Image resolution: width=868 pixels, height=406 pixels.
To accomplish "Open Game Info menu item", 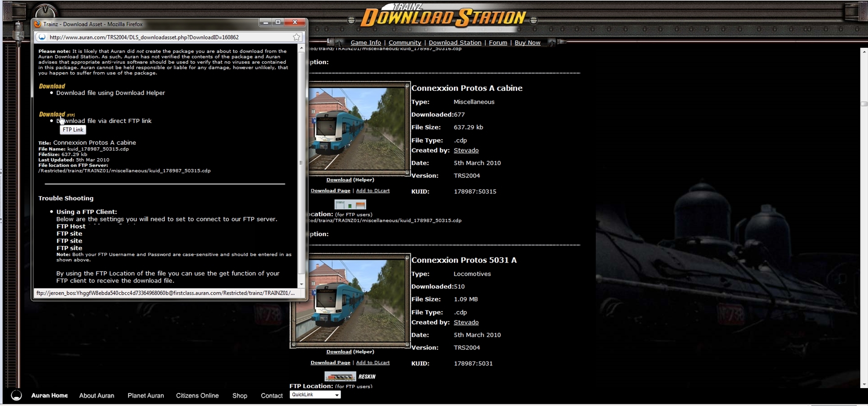I will point(366,42).
